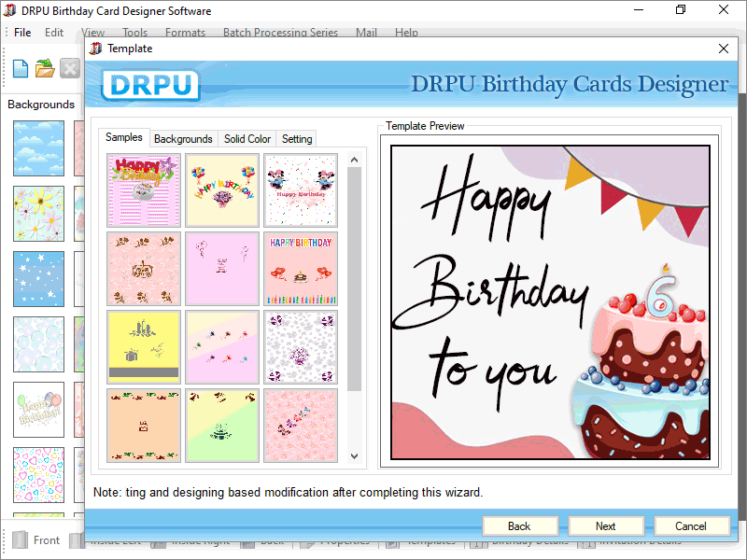Open the Tools menu
This screenshot has width=747, height=560.
coord(134,33)
